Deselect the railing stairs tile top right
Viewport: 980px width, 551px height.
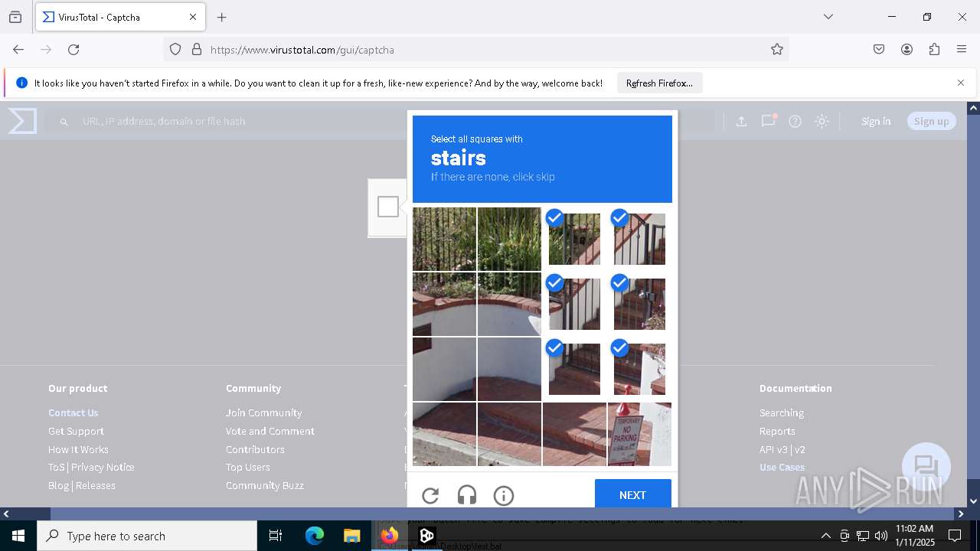(639, 239)
